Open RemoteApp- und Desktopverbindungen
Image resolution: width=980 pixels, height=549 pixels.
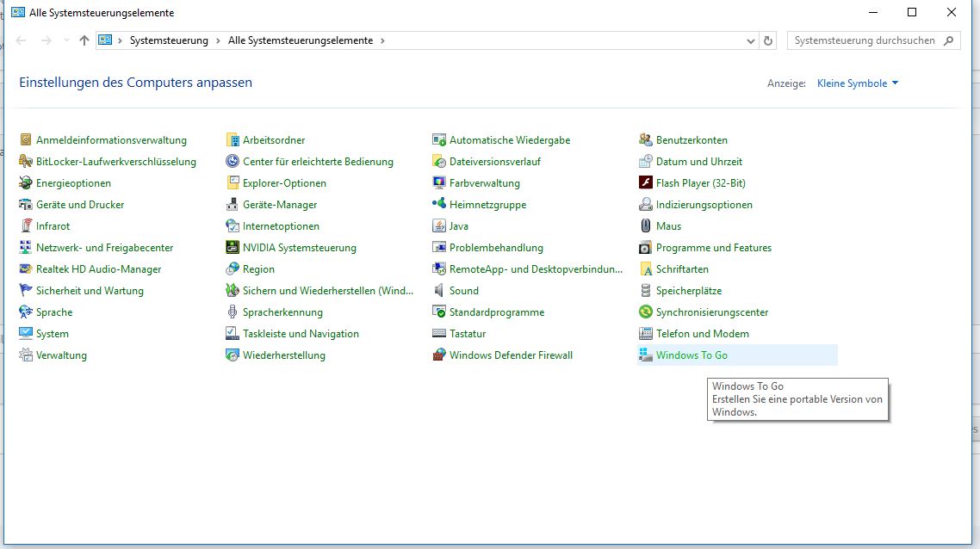coord(536,269)
